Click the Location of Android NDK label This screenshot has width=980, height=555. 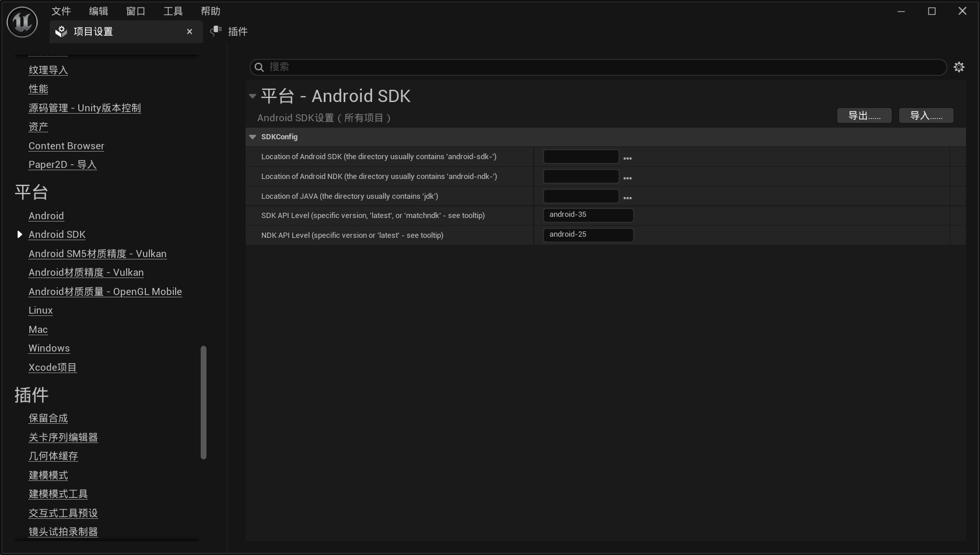coord(379,177)
